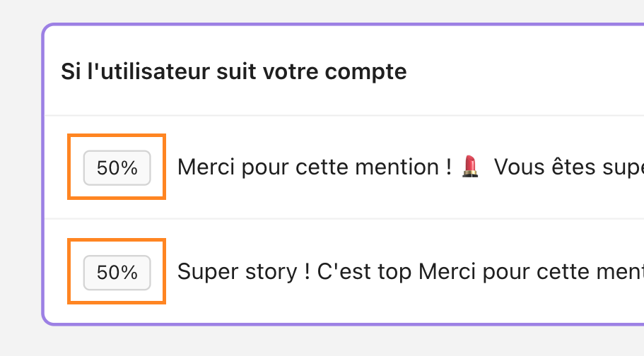The image size is (644, 356).
Task: Click "pour cette" in the second message
Action: tap(539, 272)
